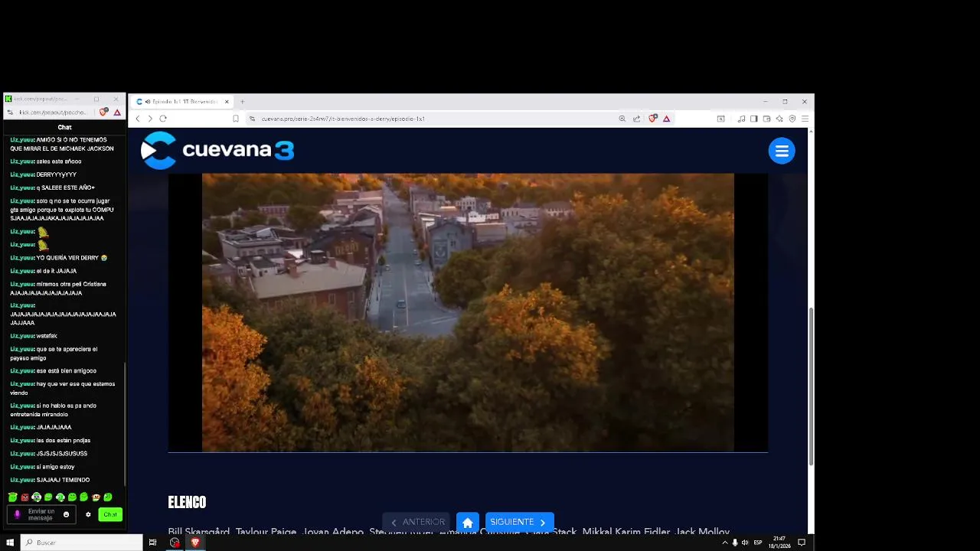Switch to Brave from the taskbar

195,543
